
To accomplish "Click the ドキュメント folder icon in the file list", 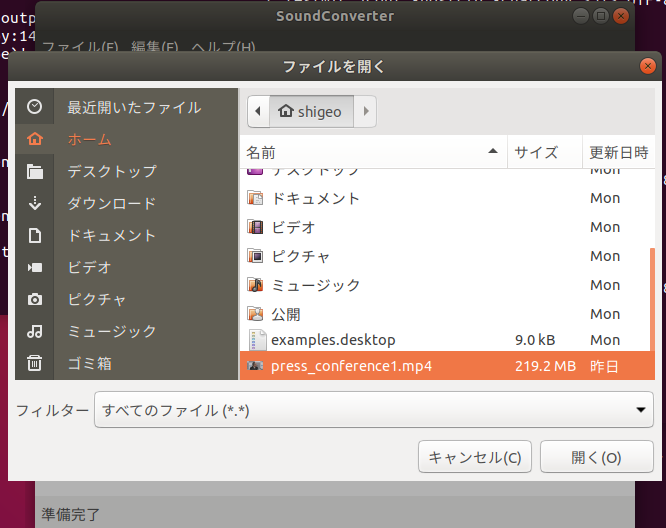I will point(255,198).
